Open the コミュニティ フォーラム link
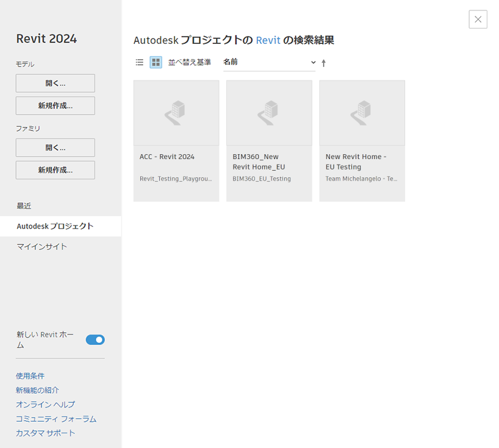This screenshot has height=448, width=499. pyautogui.click(x=56, y=419)
